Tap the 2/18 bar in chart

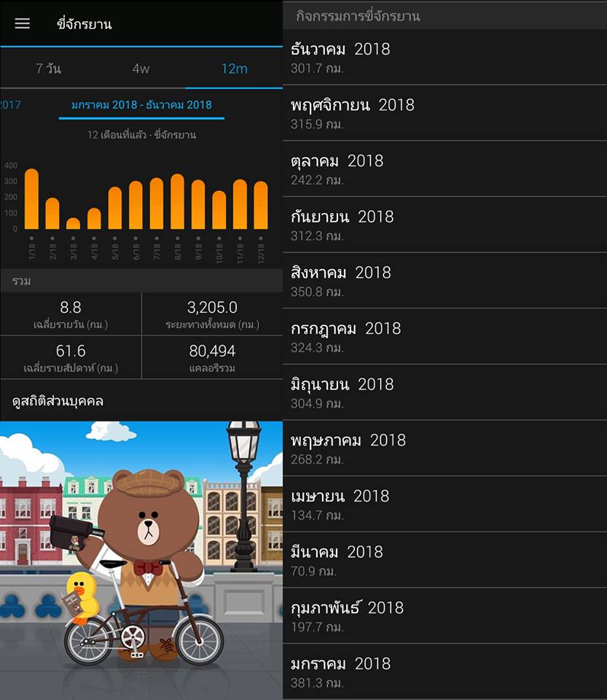[x=52, y=214]
